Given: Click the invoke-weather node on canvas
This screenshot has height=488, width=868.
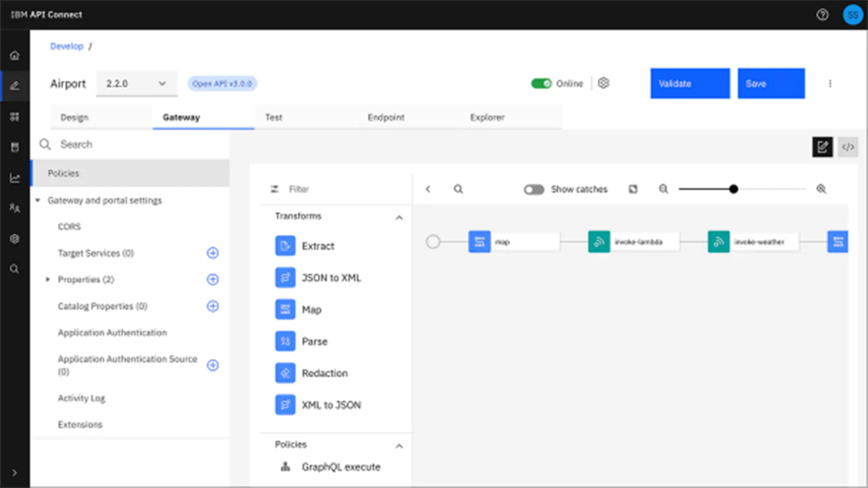Looking at the screenshot, I should tap(753, 242).
